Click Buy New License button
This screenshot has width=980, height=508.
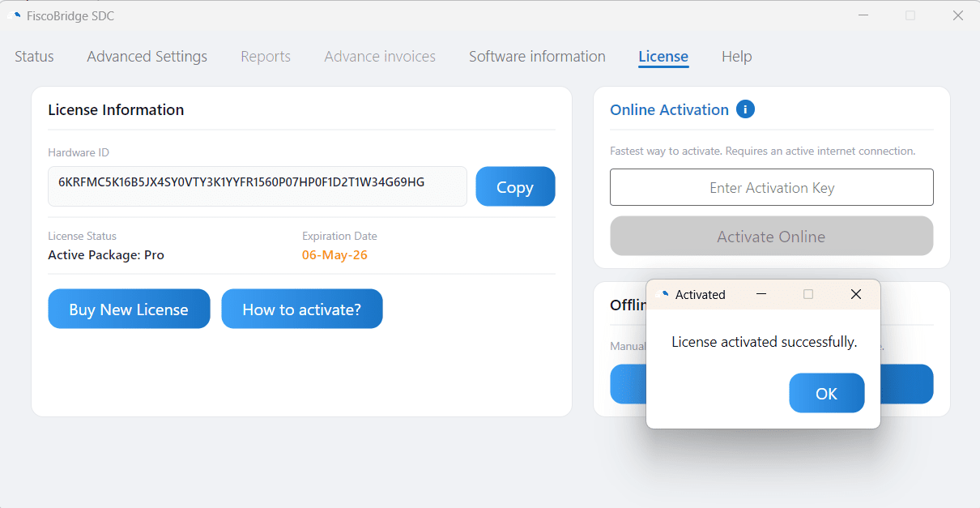[129, 309]
